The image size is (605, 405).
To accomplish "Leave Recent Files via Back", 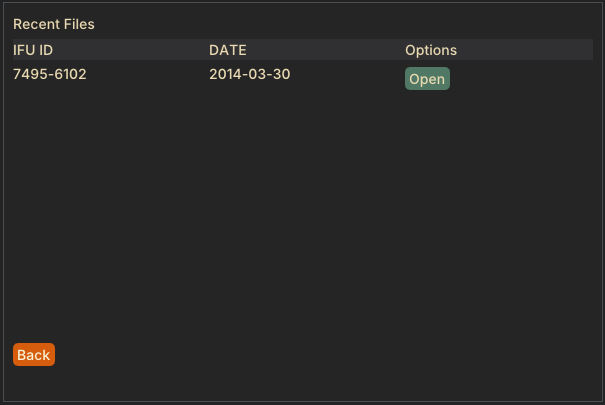I will 34,354.
